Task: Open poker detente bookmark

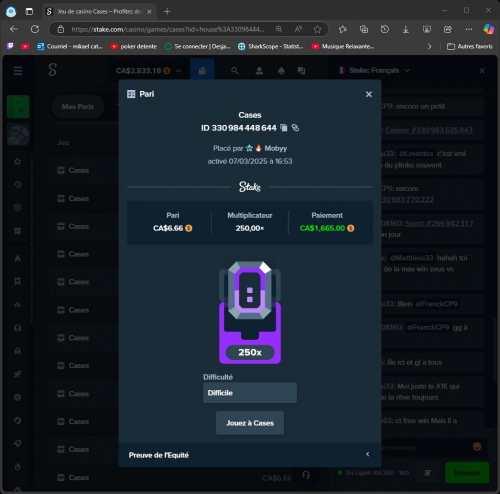Action: tap(134, 46)
